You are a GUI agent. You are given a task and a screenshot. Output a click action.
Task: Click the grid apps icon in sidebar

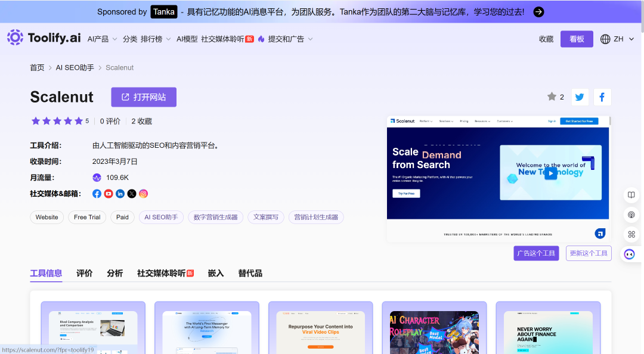tap(631, 234)
